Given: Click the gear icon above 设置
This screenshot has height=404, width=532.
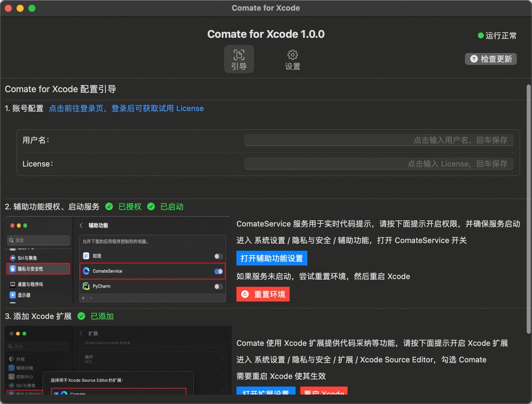Looking at the screenshot, I should pos(293,54).
